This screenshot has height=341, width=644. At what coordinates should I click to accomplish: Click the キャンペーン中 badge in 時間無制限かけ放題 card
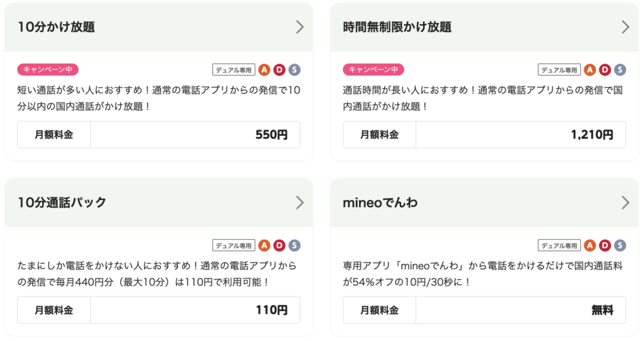coord(374,69)
